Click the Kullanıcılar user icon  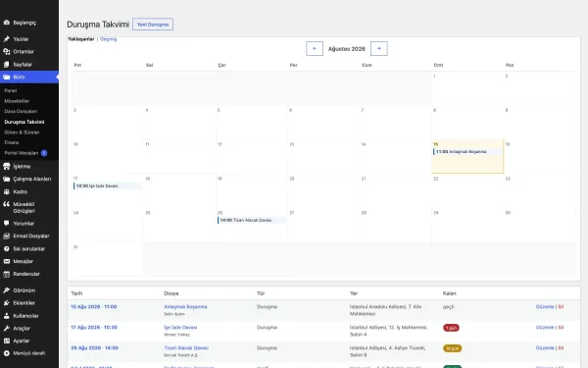[x=7, y=316]
